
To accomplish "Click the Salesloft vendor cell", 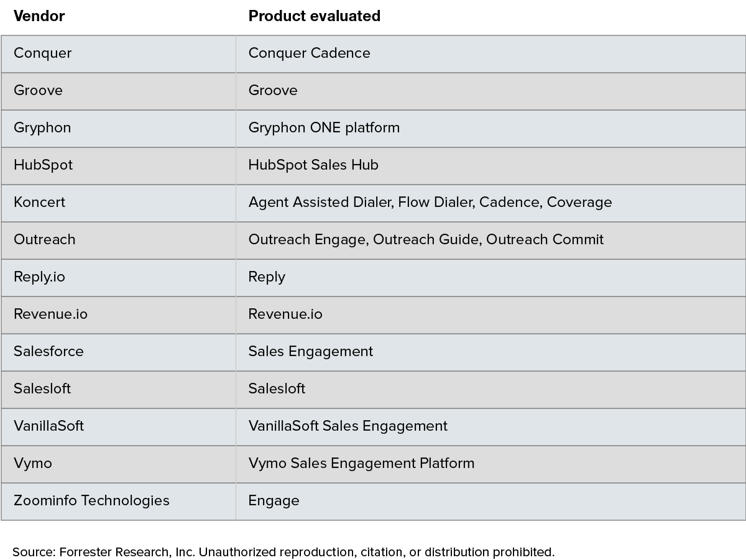I will tap(118, 390).
